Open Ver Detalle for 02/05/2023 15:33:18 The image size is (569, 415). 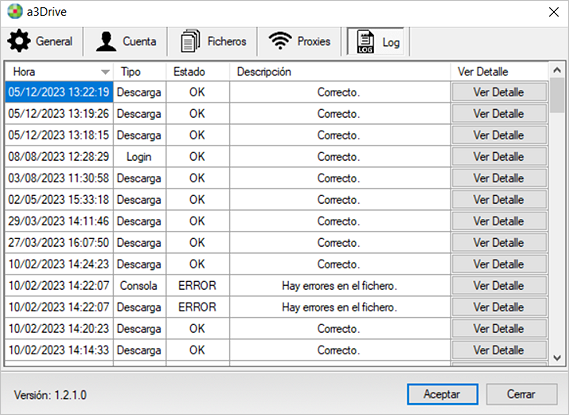[x=499, y=200]
